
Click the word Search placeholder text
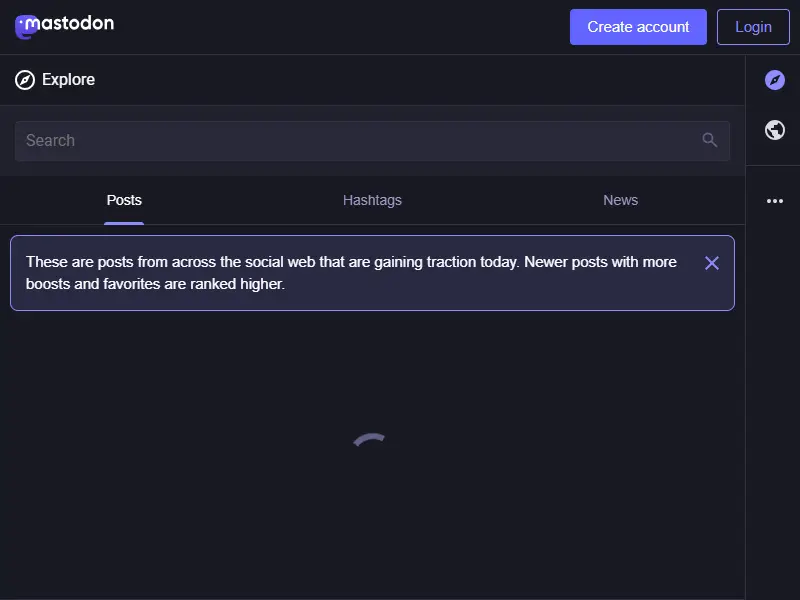point(51,140)
